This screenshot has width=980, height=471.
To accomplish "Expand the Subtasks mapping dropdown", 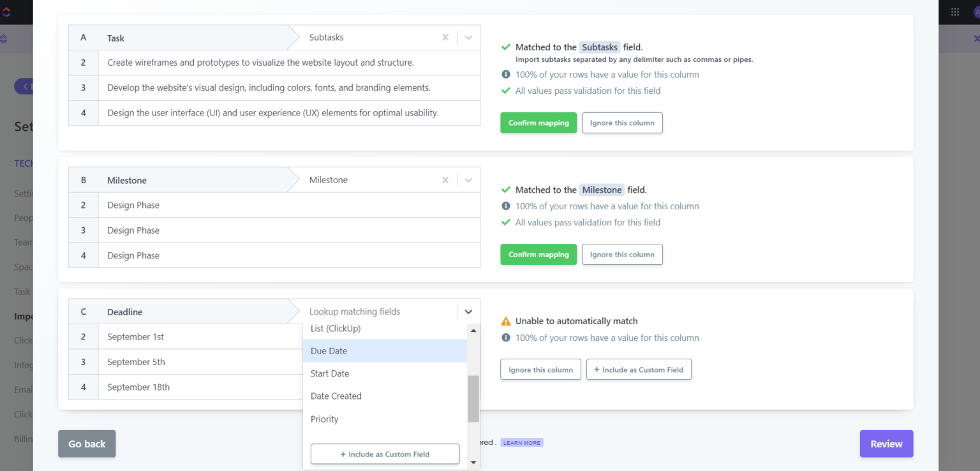I will [468, 37].
